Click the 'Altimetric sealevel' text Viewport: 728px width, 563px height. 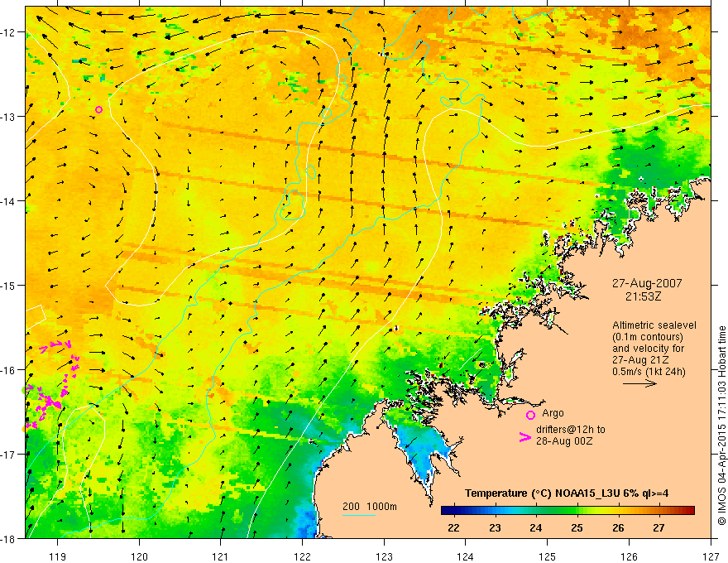tap(654, 325)
